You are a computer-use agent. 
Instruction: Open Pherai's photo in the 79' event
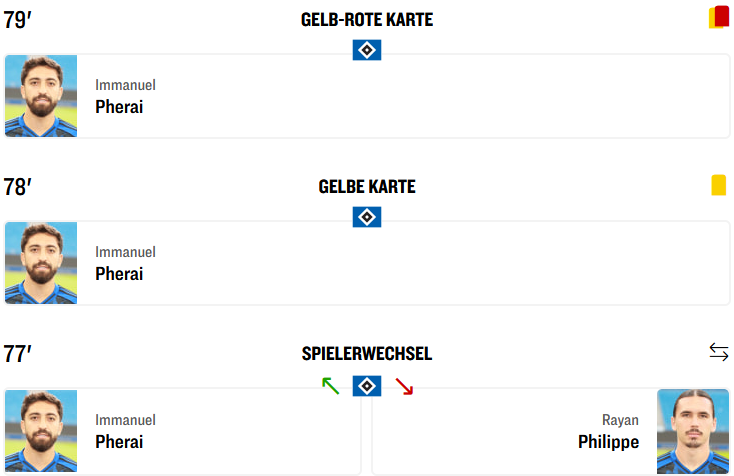(x=41, y=96)
